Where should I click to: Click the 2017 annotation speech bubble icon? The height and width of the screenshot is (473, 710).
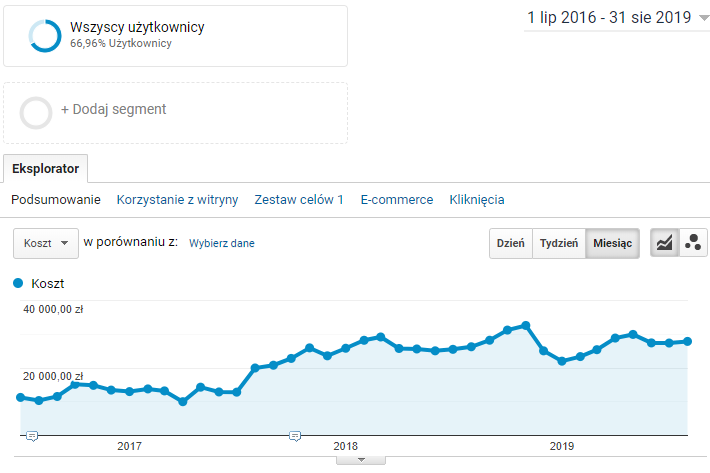32,436
